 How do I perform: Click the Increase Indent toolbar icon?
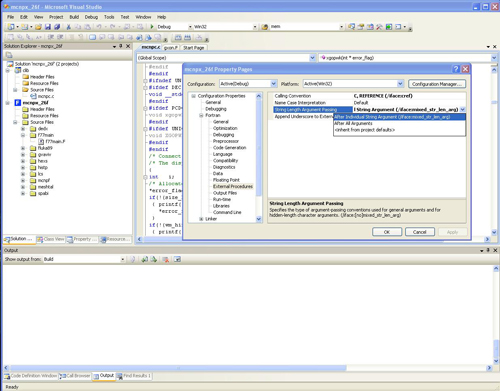tap(60, 37)
